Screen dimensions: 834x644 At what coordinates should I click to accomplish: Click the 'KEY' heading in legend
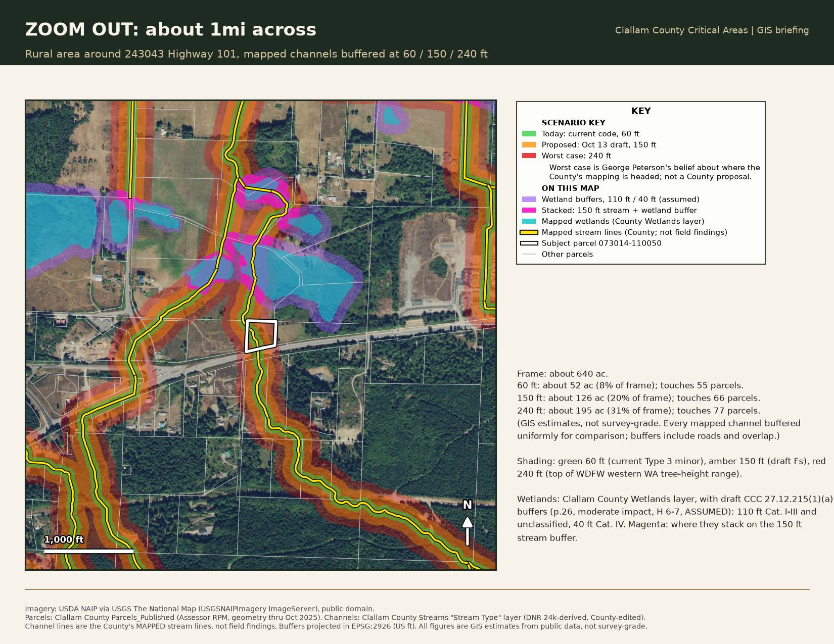[641, 111]
